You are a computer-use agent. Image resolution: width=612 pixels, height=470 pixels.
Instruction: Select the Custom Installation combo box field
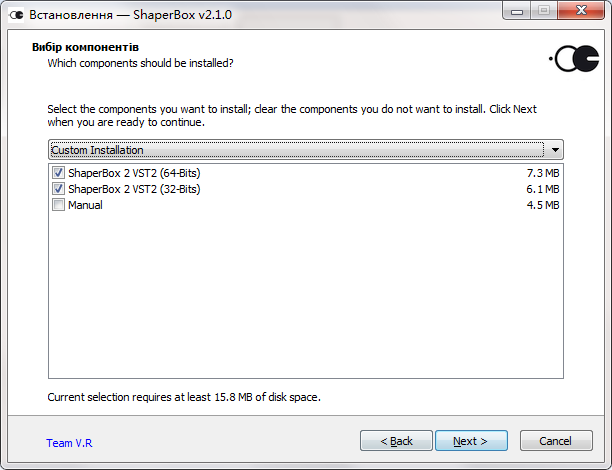pyautogui.click(x=306, y=150)
